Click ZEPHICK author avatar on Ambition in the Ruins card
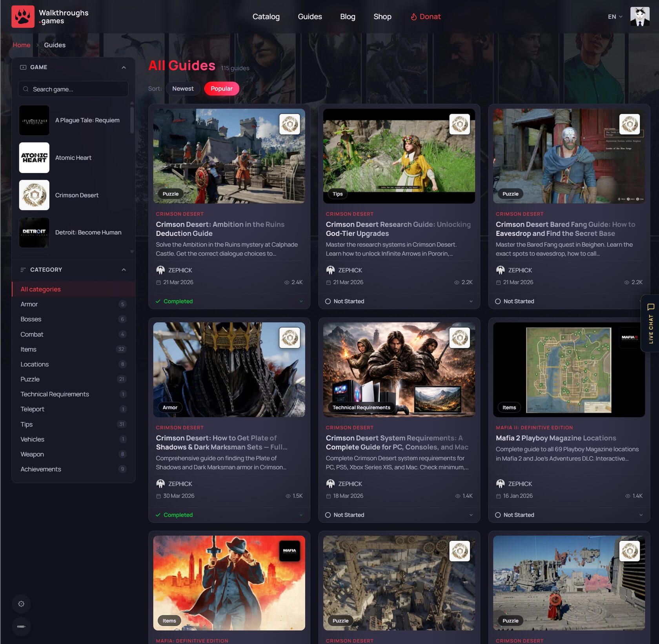The height and width of the screenshot is (644, 659). coord(160,270)
